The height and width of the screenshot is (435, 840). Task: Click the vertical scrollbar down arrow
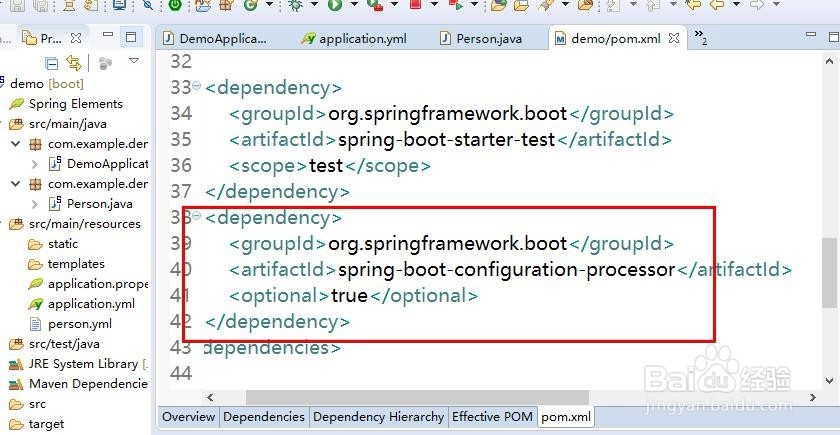tap(829, 380)
